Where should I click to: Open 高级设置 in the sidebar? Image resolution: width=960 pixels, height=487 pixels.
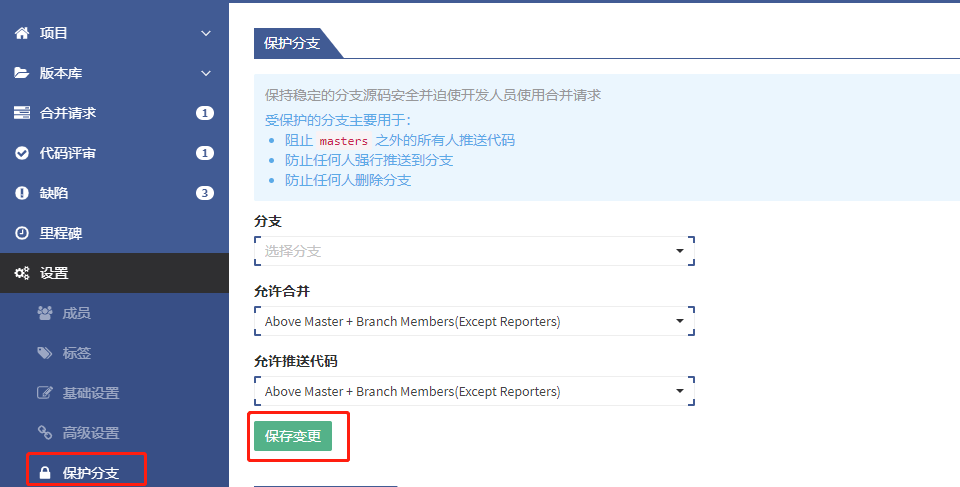click(x=90, y=433)
